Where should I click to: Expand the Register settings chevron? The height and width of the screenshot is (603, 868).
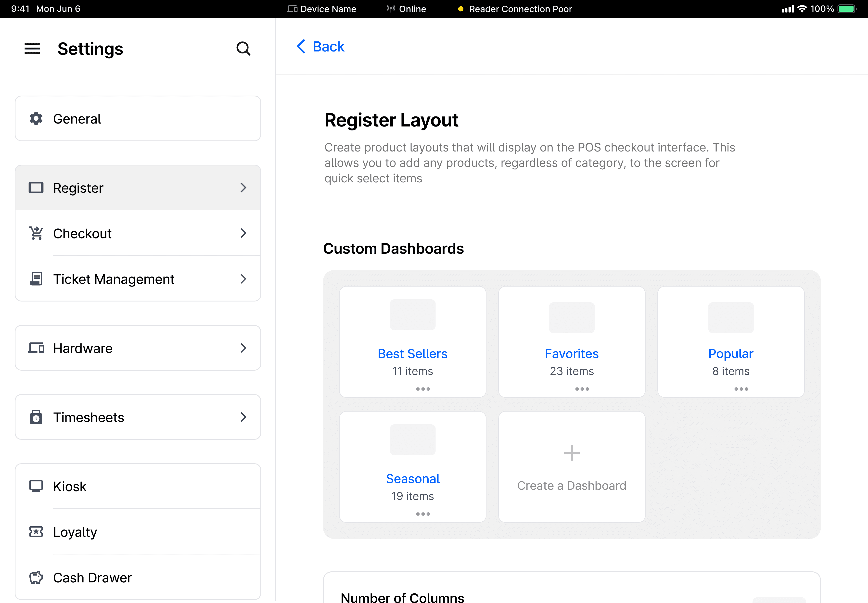[x=243, y=188]
